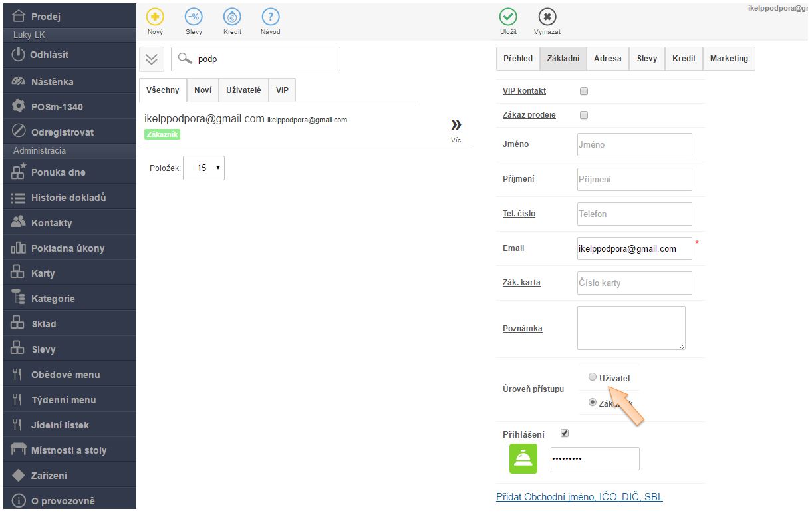812x513 pixels.
Task: Expand the double-chevron filter button beside search
Action: coord(152,59)
